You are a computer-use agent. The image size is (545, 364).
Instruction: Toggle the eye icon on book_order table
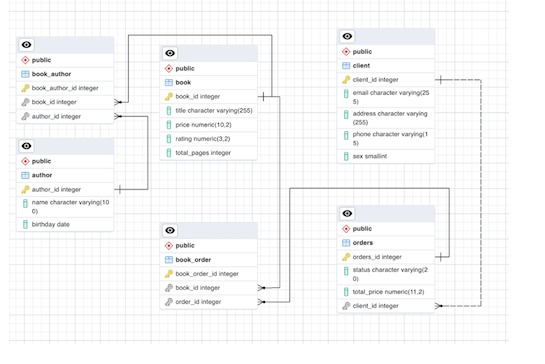(x=170, y=230)
